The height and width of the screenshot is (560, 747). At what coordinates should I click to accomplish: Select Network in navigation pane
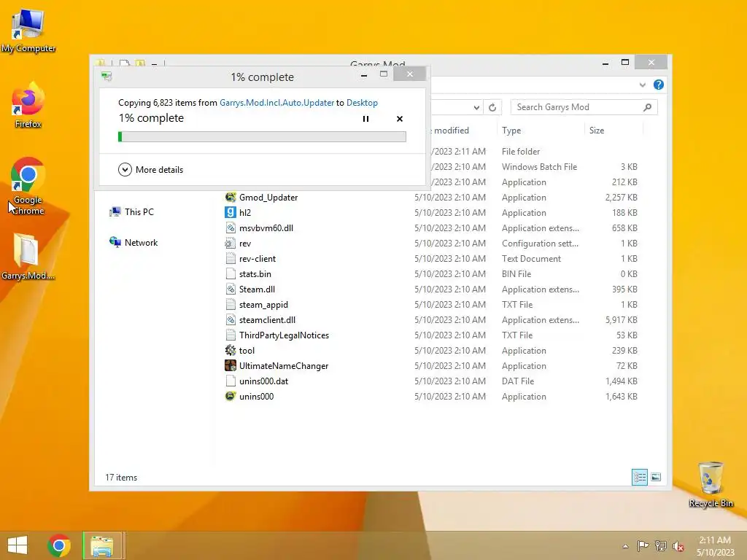pos(133,242)
